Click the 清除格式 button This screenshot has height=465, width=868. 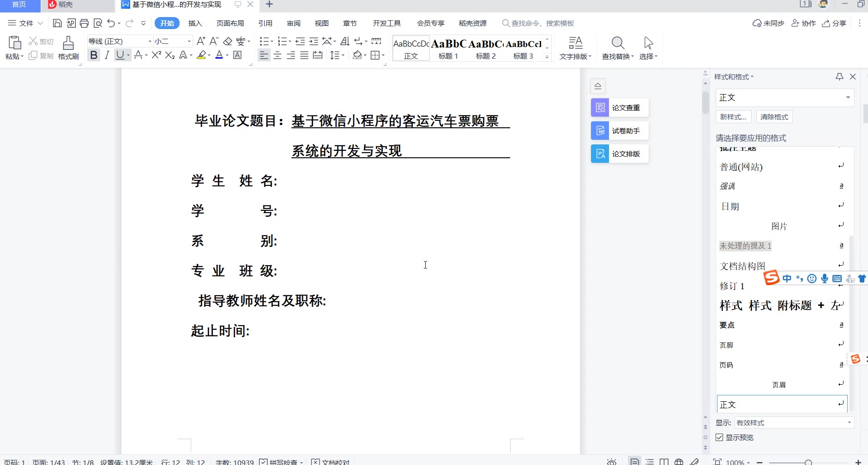[x=774, y=117]
